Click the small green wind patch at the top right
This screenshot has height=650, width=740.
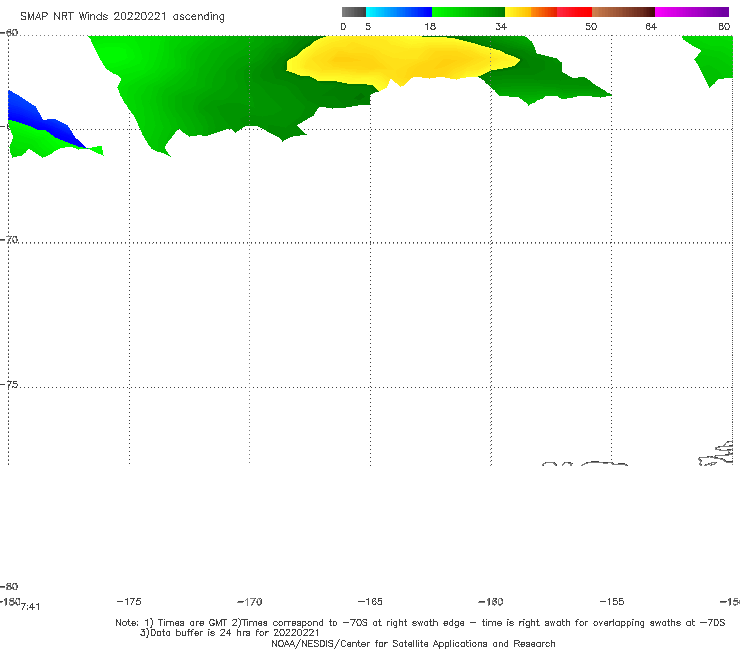713,59
